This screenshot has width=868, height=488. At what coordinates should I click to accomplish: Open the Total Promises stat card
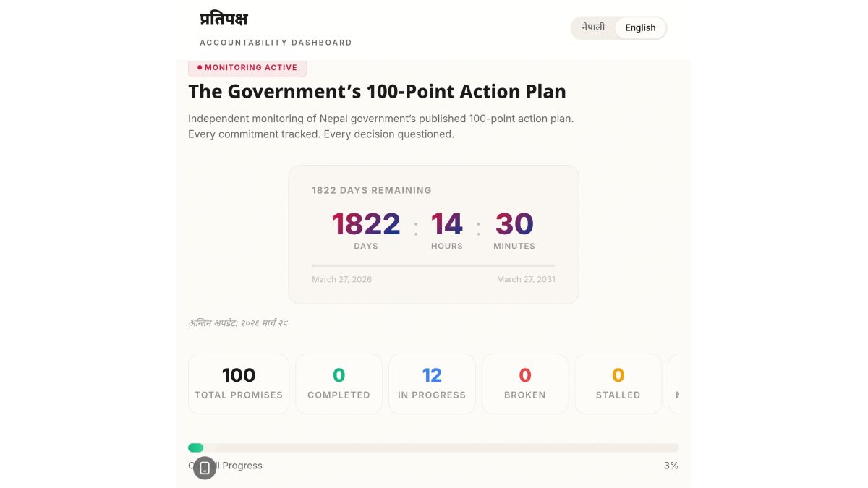coord(239,384)
